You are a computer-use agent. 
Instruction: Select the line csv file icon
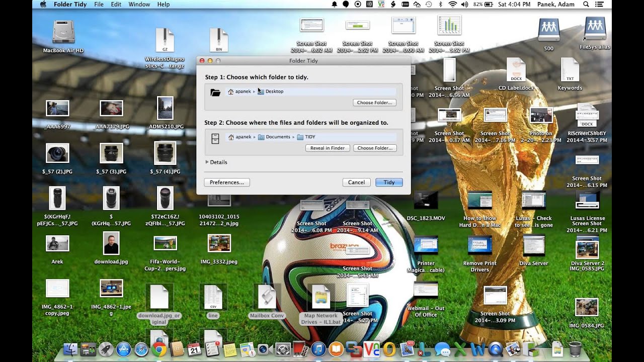(212, 298)
